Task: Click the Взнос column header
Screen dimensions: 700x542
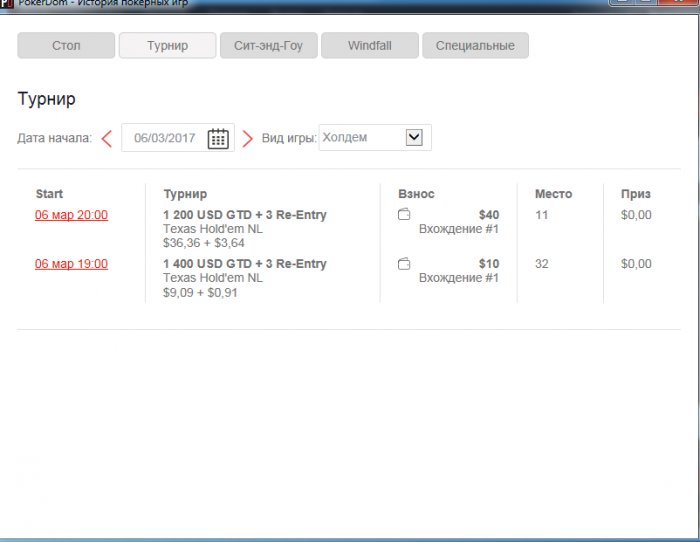Action: [416, 194]
